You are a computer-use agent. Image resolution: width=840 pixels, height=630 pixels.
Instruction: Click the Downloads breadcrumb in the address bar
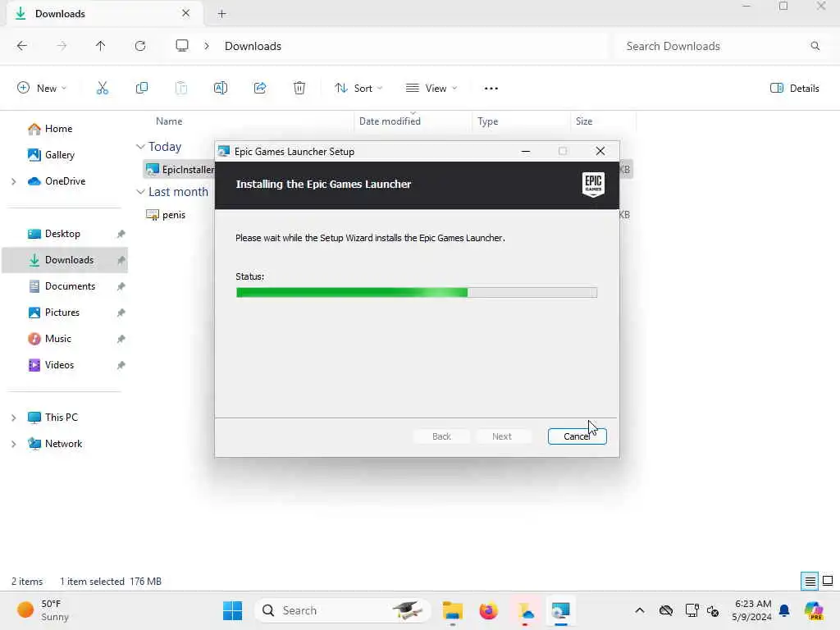[253, 46]
